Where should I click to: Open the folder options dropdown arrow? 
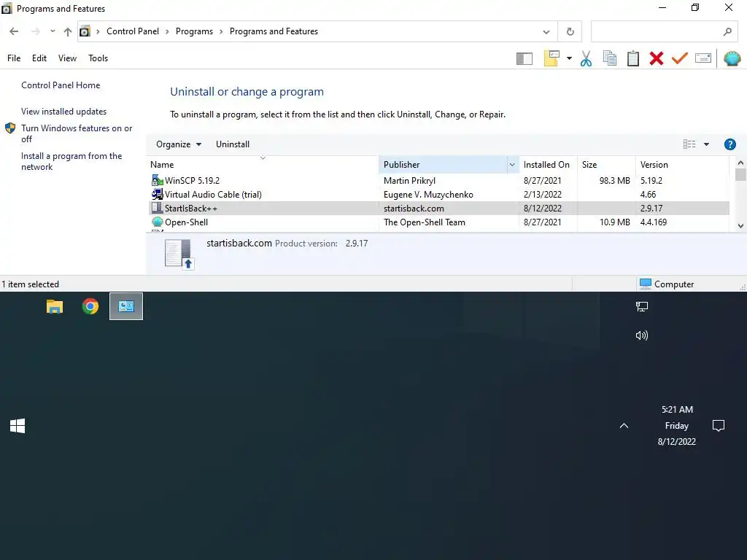569,58
